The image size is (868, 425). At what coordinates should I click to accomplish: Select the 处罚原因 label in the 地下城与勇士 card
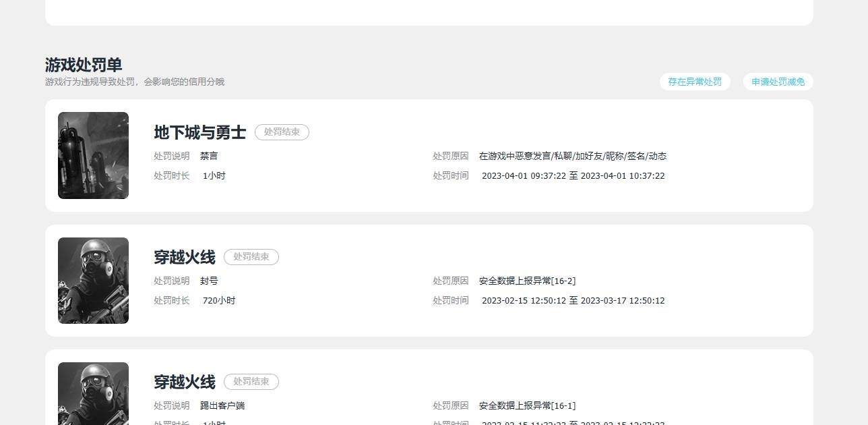pos(451,156)
